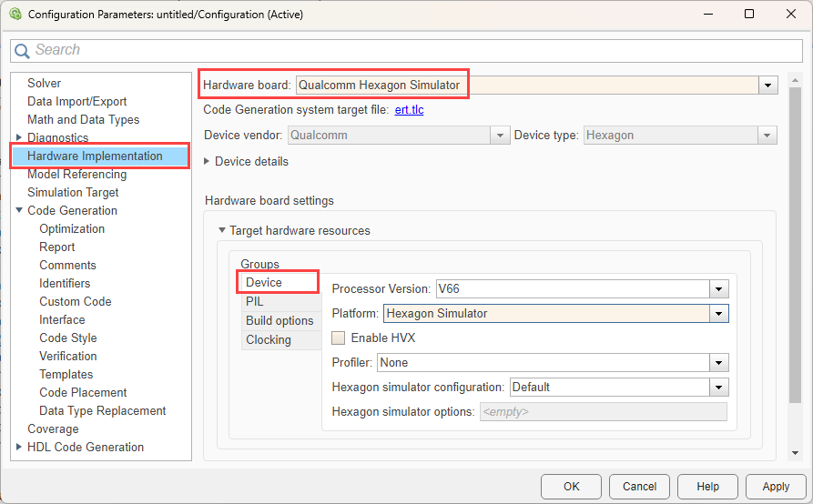
Task: Open the Processor Version dropdown
Action: coord(719,289)
